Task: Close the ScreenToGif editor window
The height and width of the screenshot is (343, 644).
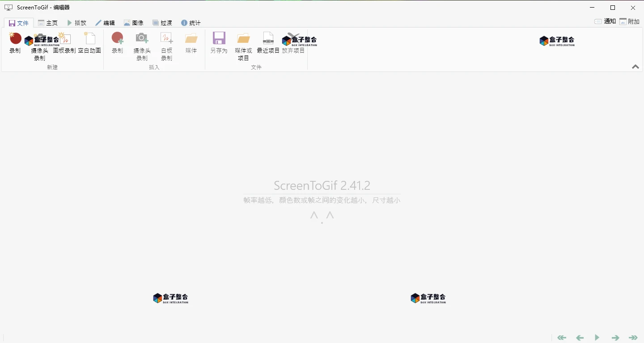Action: click(x=633, y=8)
